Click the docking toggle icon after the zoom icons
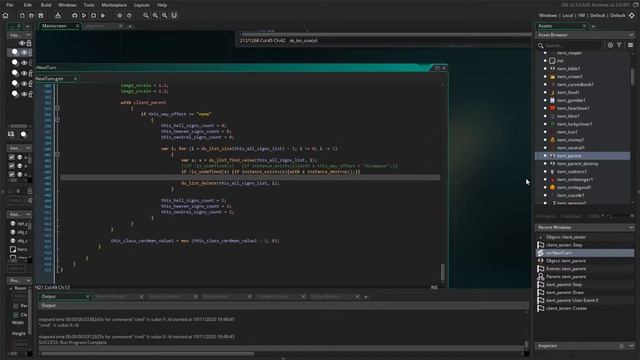This screenshot has height=360, width=640. [174, 16]
